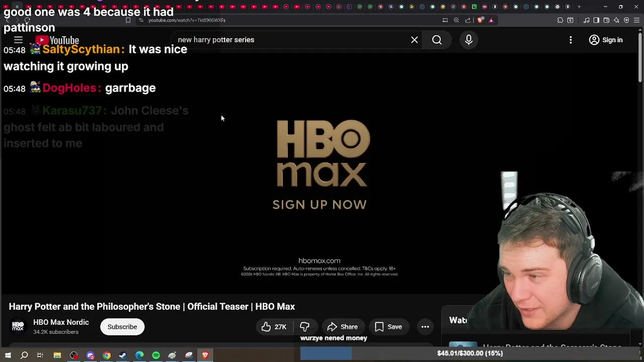Viewport: 644px width, 362px height.
Task: Click the browser address bar URL
Action: [187, 20]
